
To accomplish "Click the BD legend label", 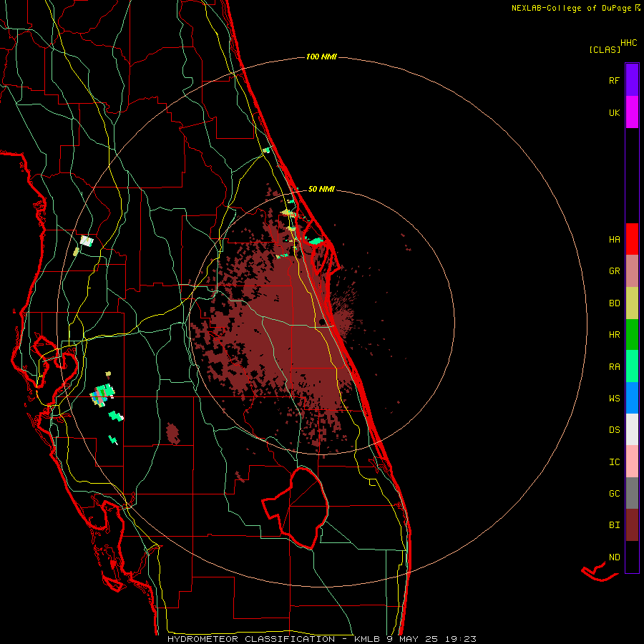I will (x=614, y=303).
